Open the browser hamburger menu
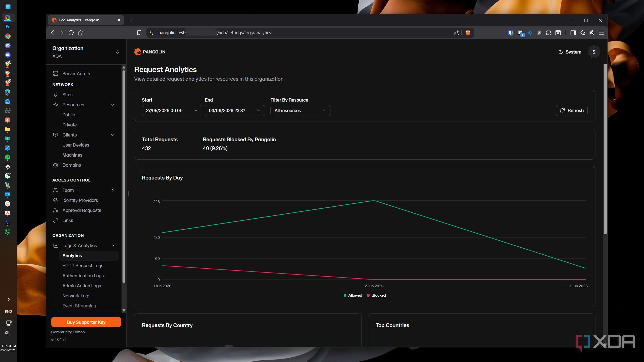The height and width of the screenshot is (362, 644). click(601, 33)
